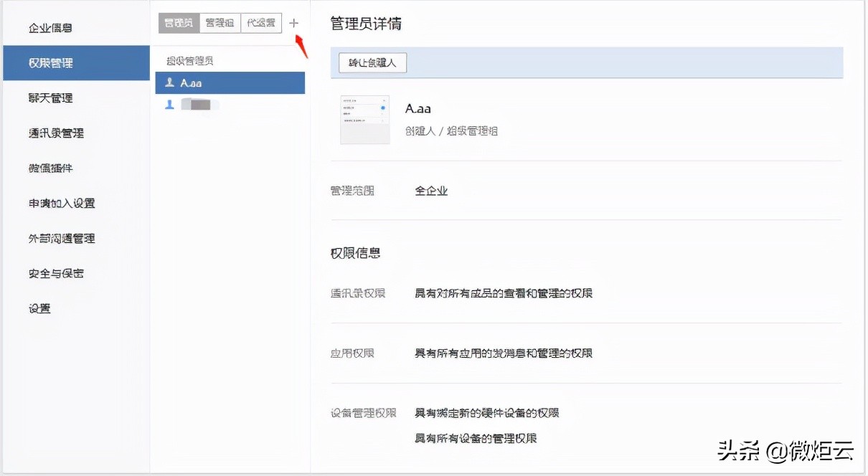Image resolution: width=868 pixels, height=476 pixels.
Task: Click the + icon to add new administrator
Action: [x=294, y=22]
